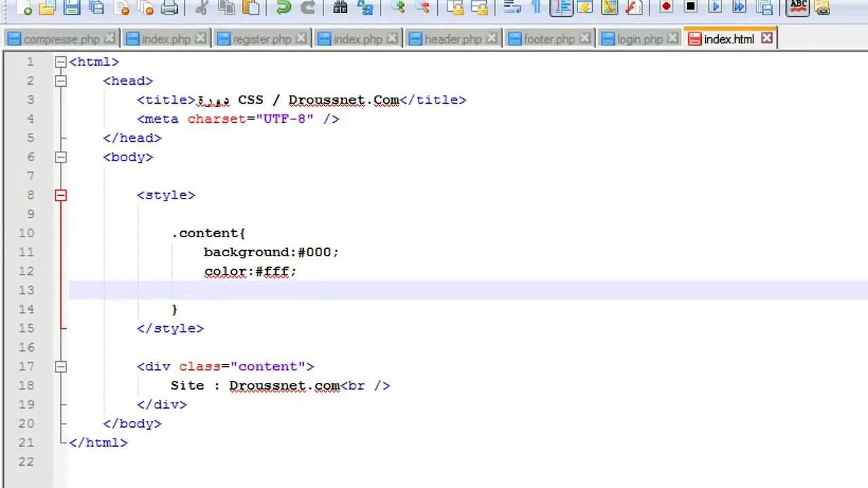Open the user defined language dialog icon
Image resolution: width=868 pixels, height=488 pixels.
coord(585,7)
